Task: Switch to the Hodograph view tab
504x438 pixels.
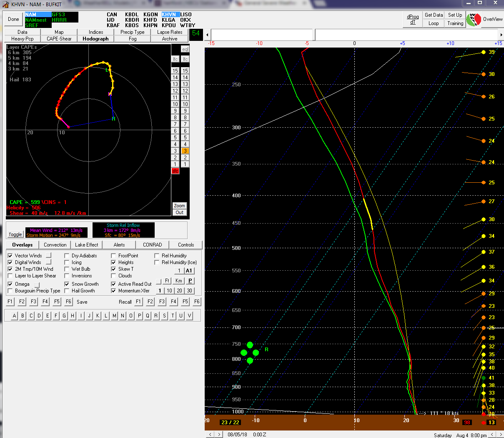Action: [x=95, y=39]
